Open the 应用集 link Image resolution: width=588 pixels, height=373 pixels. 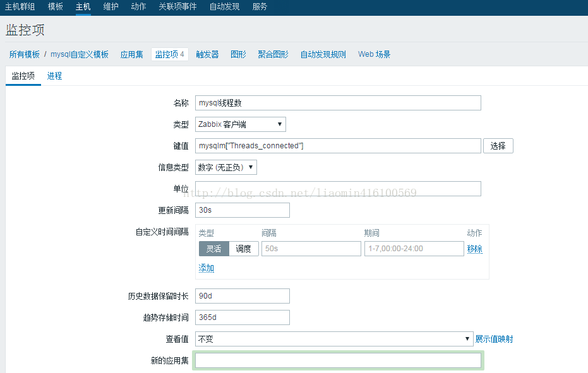131,54
